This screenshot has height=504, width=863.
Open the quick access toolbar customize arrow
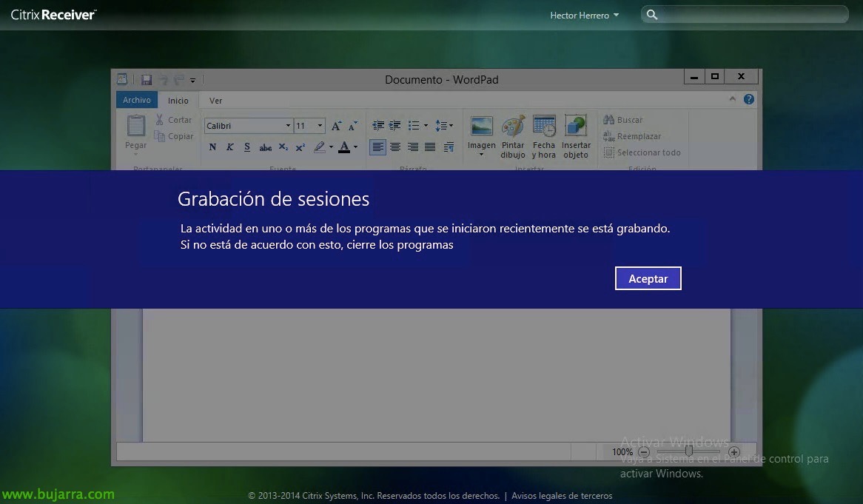(192, 81)
